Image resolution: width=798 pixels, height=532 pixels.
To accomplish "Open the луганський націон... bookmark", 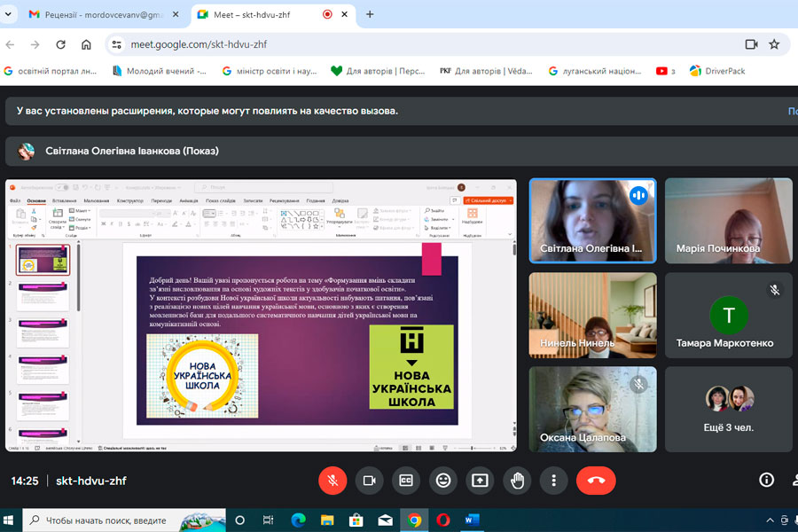I will click(595, 71).
